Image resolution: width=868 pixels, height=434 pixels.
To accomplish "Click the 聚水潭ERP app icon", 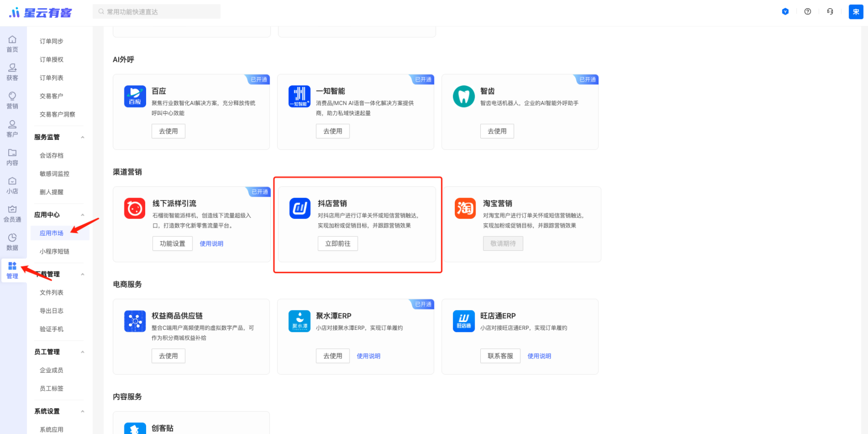I will tap(299, 321).
